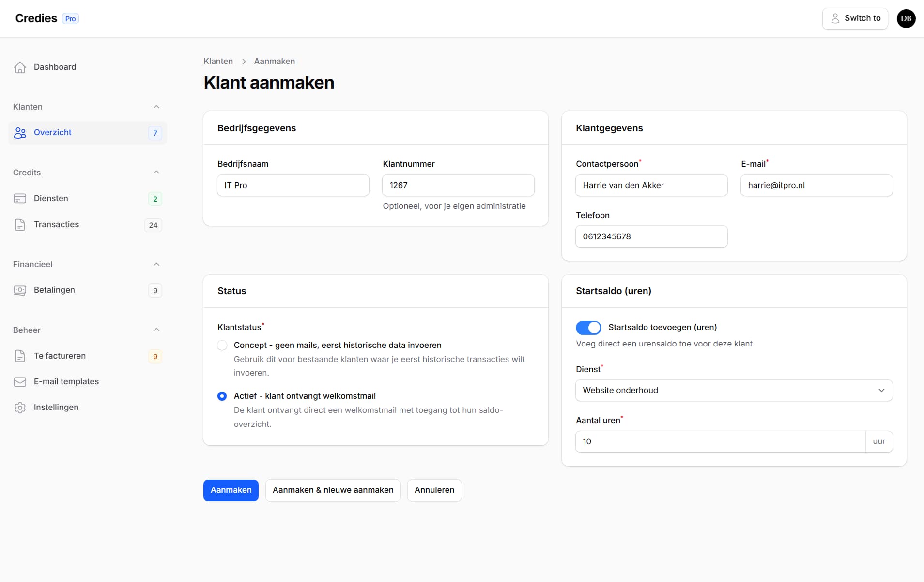Viewport: 924px width, 582px height.
Task: Collapse the Klanten sidebar section
Action: tap(156, 107)
